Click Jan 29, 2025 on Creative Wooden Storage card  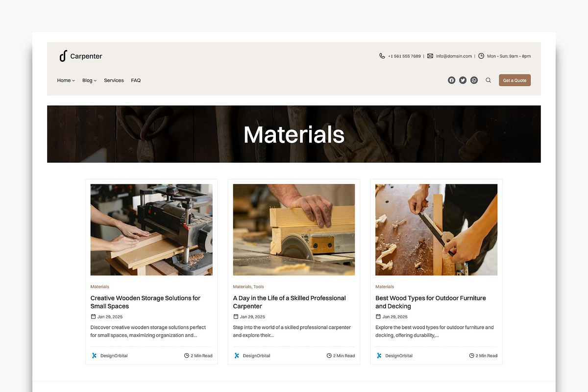point(110,317)
